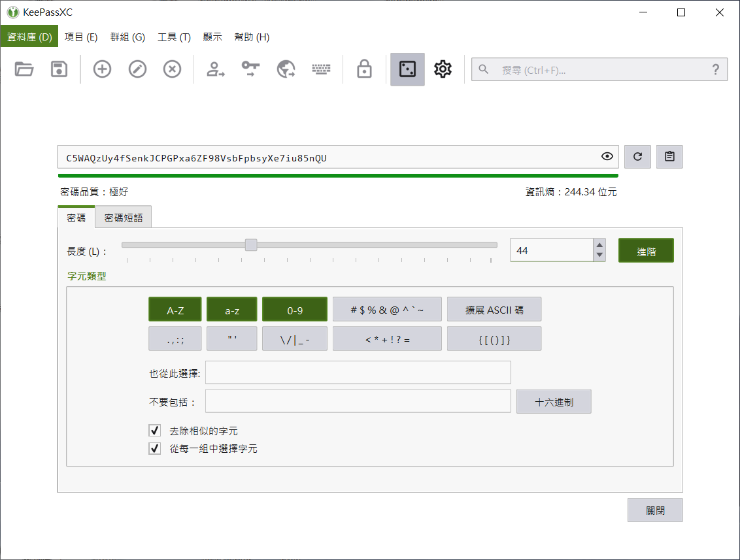
Task: Click the 關閉 close button
Action: [655, 510]
